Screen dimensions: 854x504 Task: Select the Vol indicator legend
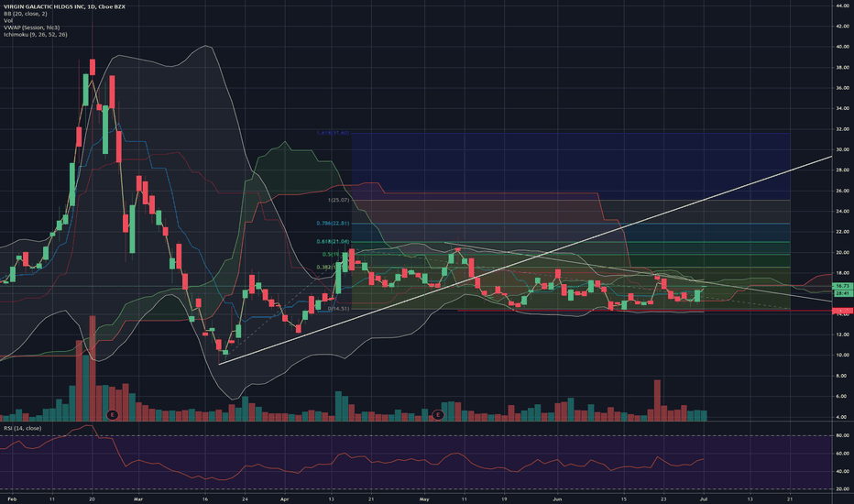(x=7, y=21)
